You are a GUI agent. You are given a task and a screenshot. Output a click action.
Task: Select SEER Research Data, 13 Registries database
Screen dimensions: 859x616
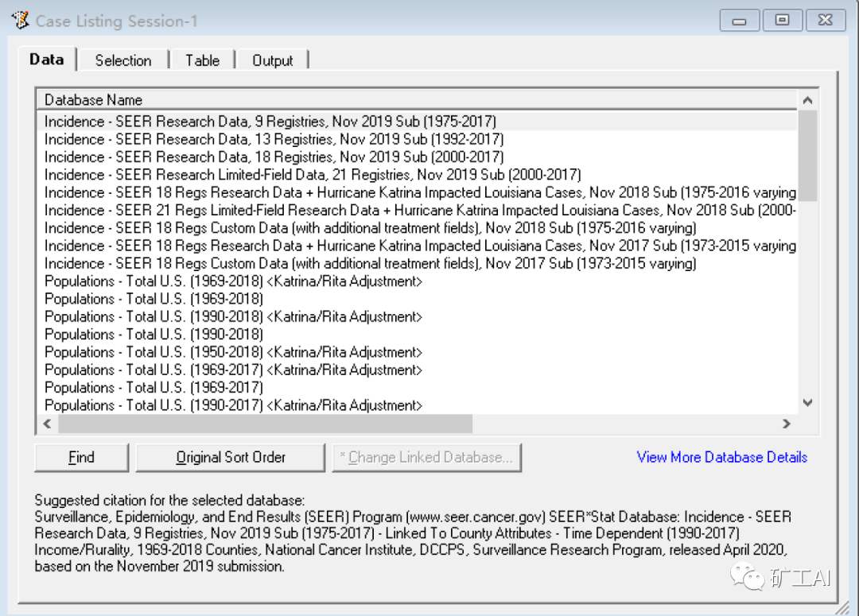tap(417, 139)
